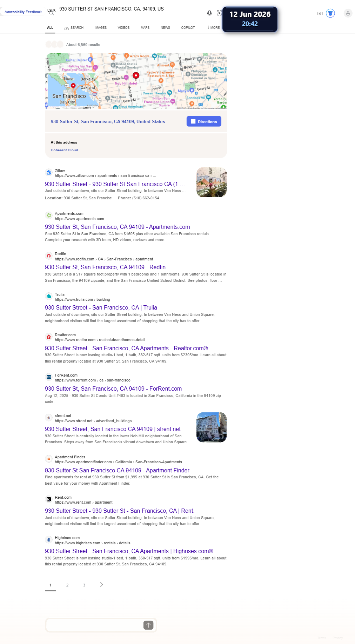
Task: Open the 930 Sutter St address link
Action: point(108,121)
